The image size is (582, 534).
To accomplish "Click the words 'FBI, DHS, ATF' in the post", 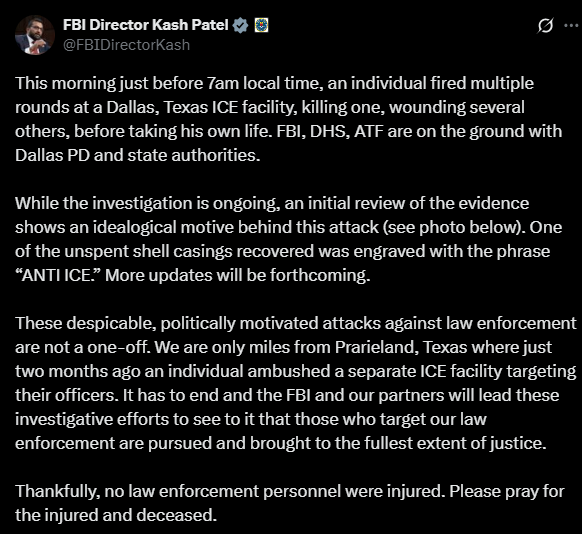I will click(x=330, y=131).
